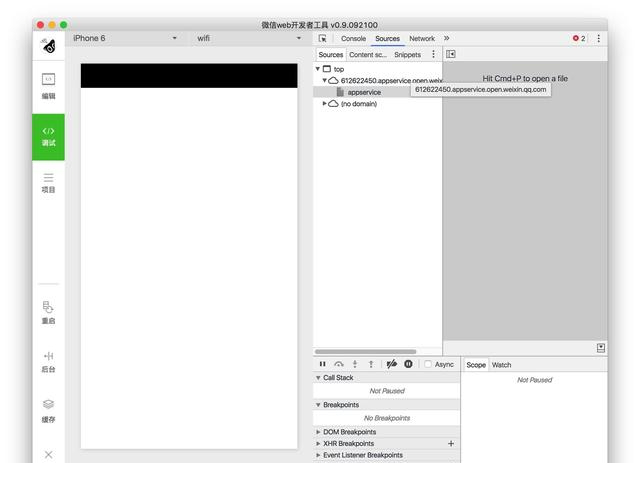This screenshot has width=640, height=481.
Task: Click the show console drawer icon
Action: click(x=601, y=348)
